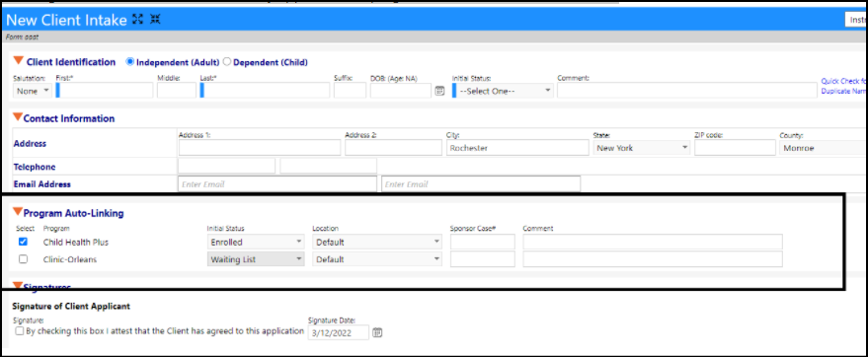Click the client identification Comment field
868x357 pixels.
[x=687, y=91]
